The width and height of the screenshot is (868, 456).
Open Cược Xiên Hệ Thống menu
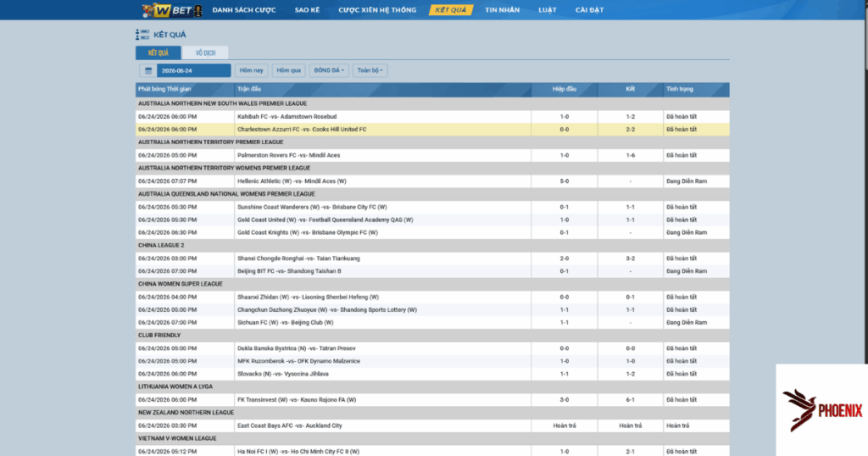[377, 10]
